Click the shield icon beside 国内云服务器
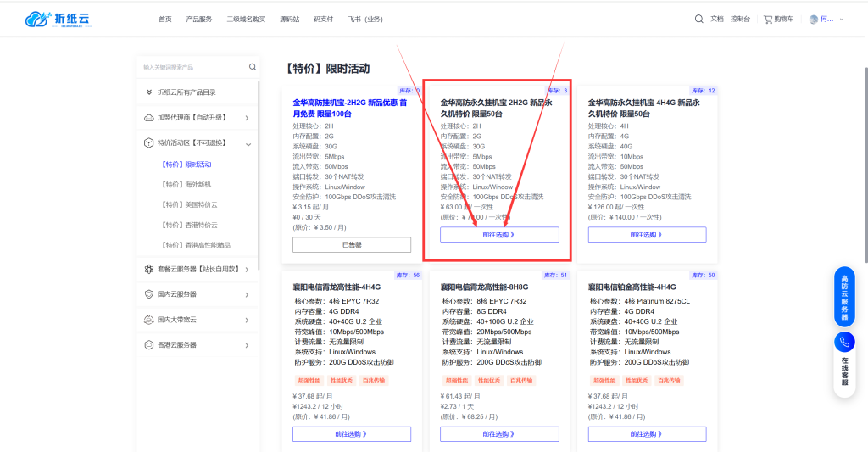Image resolution: width=868 pixels, height=452 pixels. click(x=149, y=294)
